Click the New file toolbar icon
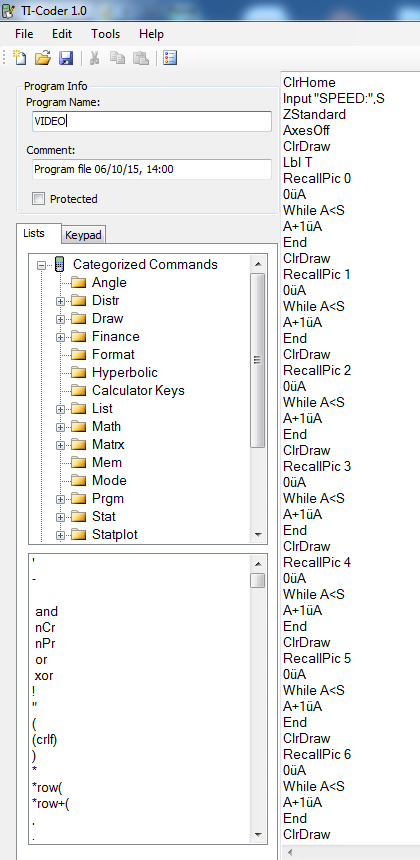The height and width of the screenshot is (860, 420). (x=20, y=58)
